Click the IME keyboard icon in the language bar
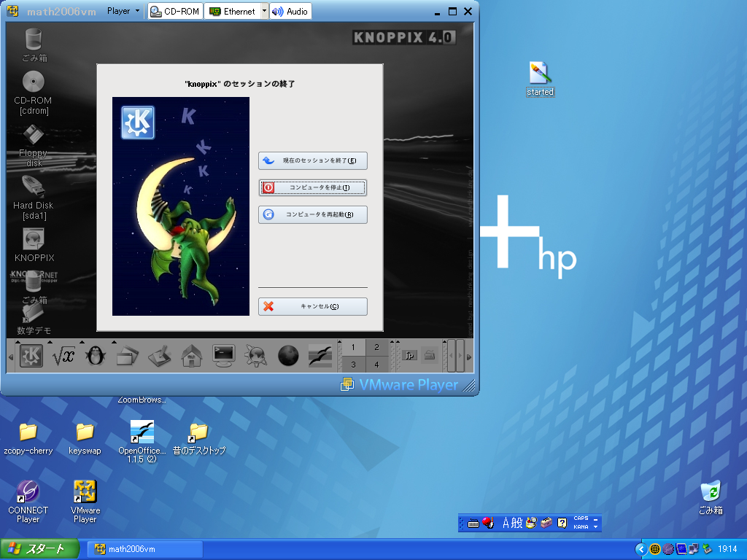 pos(473,524)
